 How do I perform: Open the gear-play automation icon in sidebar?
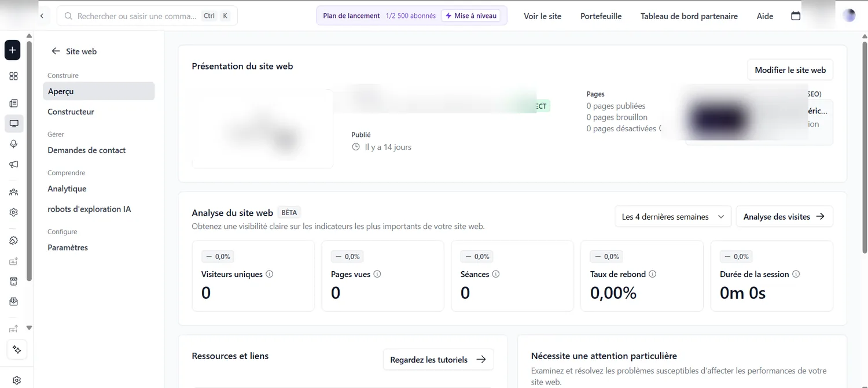click(14, 212)
